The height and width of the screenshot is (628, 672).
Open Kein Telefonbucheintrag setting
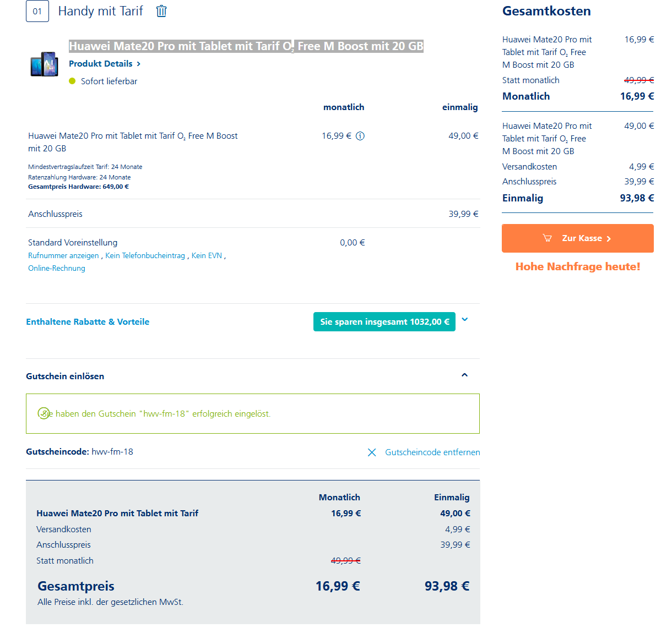click(x=145, y=255)
